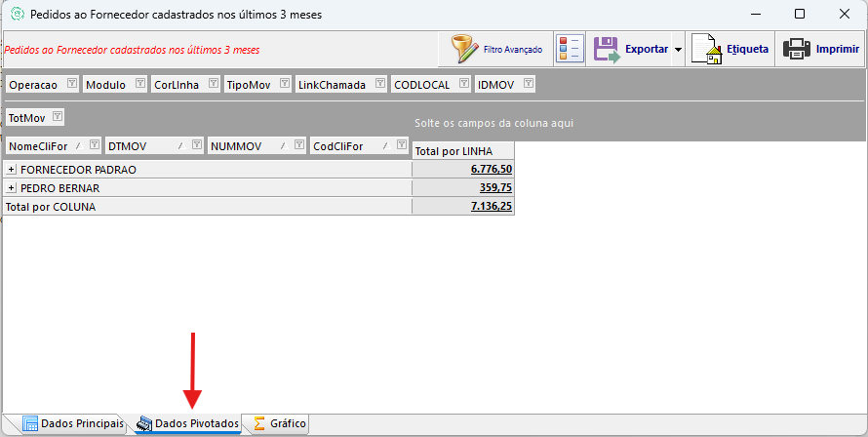Click the Imprimir printer button
Screen dimensions: 868x437
pyautogui.click(x=821, y=49)
